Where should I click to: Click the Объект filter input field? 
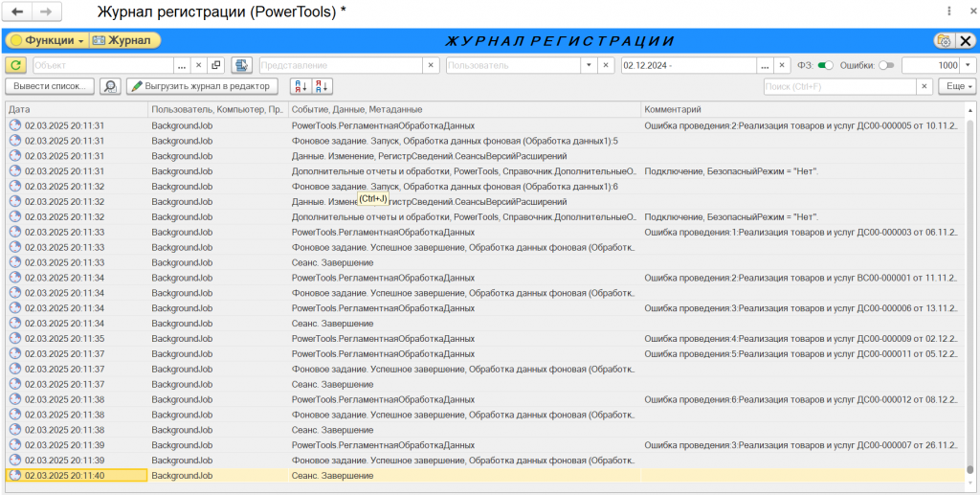coord(102,65)
